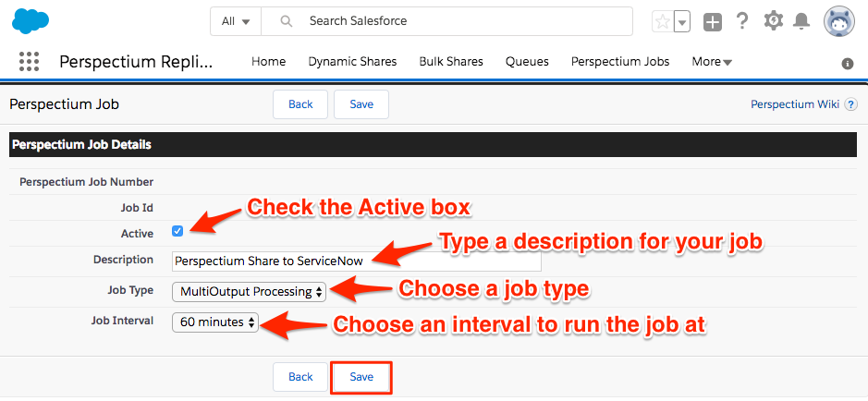This screenshot has height=401, width=868.
Task: Focus the Search Salesforce field
Action: (x=447, y=21)
